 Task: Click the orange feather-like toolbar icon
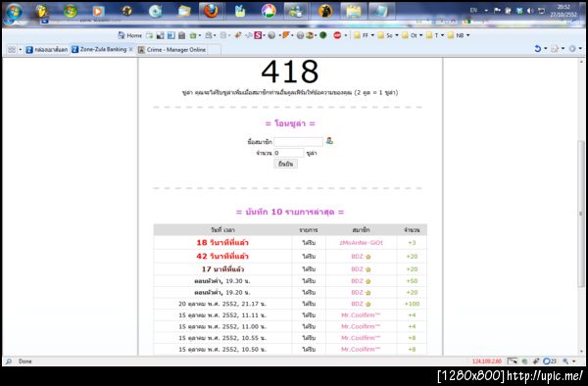click(286, 35)
